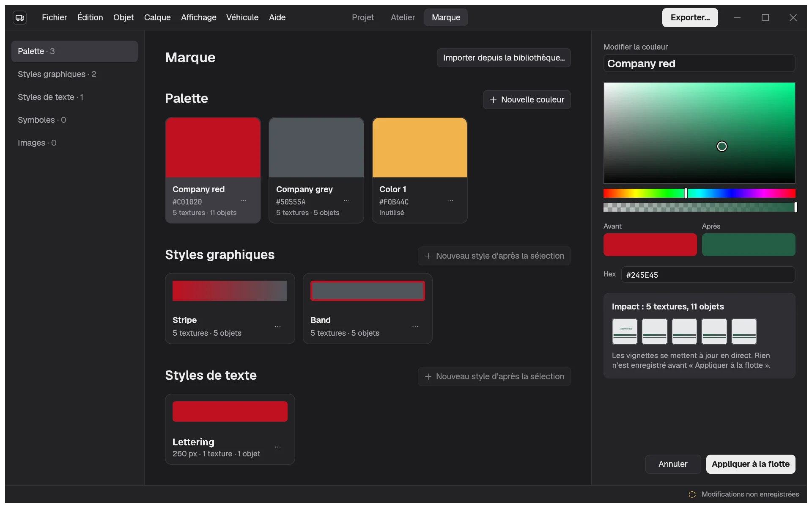Click the Hex value input field
Viewport: 812px width, 508px height.
(708, 275)
